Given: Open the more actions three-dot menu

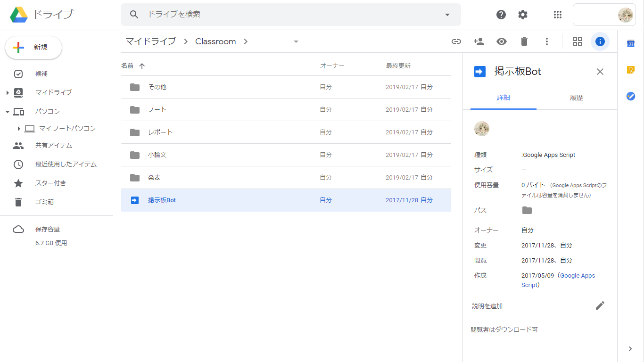Looking at the screenshot, I should pyautogui.click(x=546, y=41).
